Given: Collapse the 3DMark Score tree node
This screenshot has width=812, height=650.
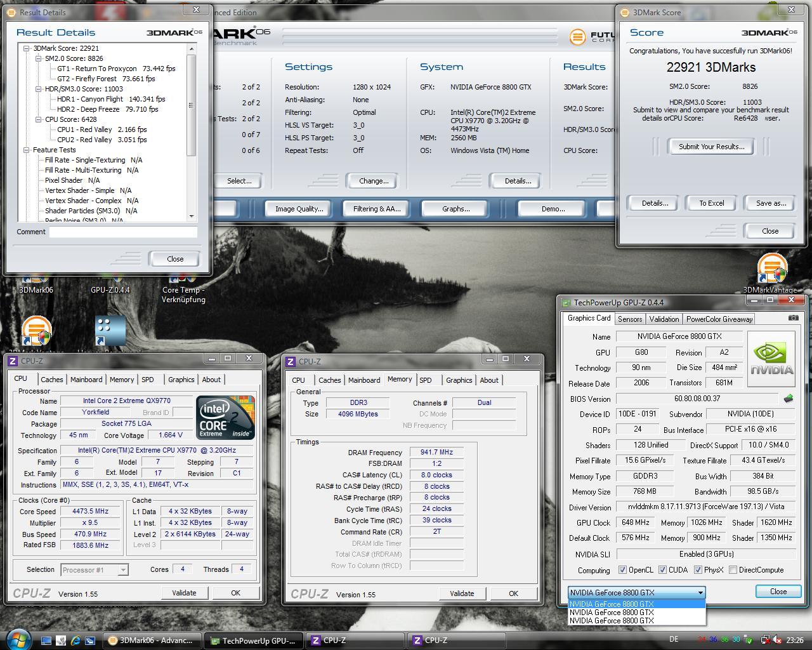Looking at the screenshot, I should point(27,48).
